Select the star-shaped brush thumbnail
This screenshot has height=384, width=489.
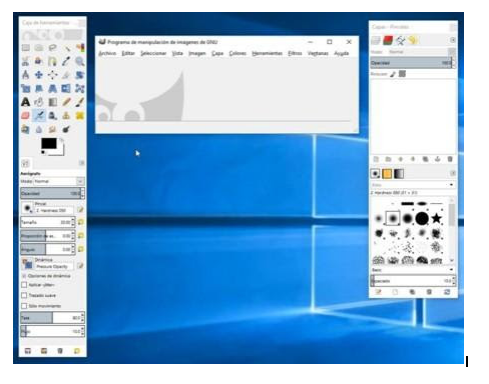436,218
